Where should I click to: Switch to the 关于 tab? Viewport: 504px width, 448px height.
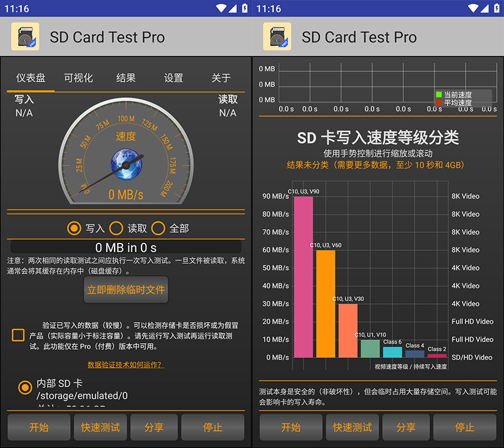[x=220, y=78]
